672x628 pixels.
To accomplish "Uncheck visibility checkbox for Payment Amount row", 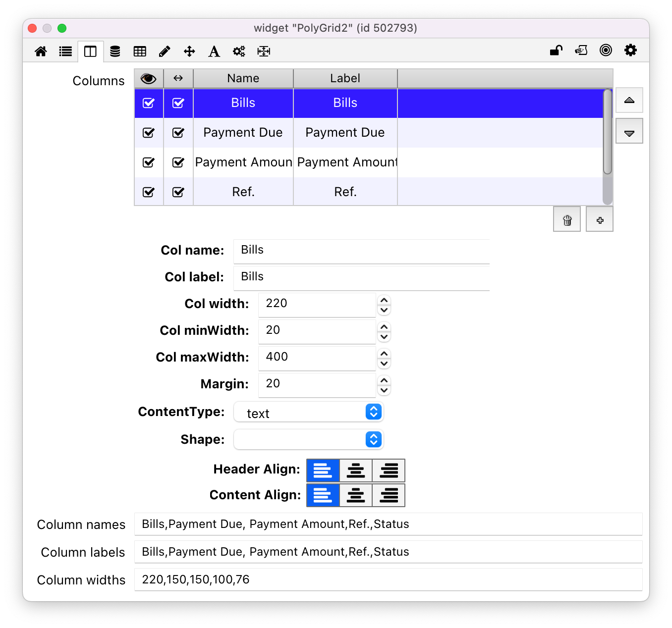I will (149, 162).
